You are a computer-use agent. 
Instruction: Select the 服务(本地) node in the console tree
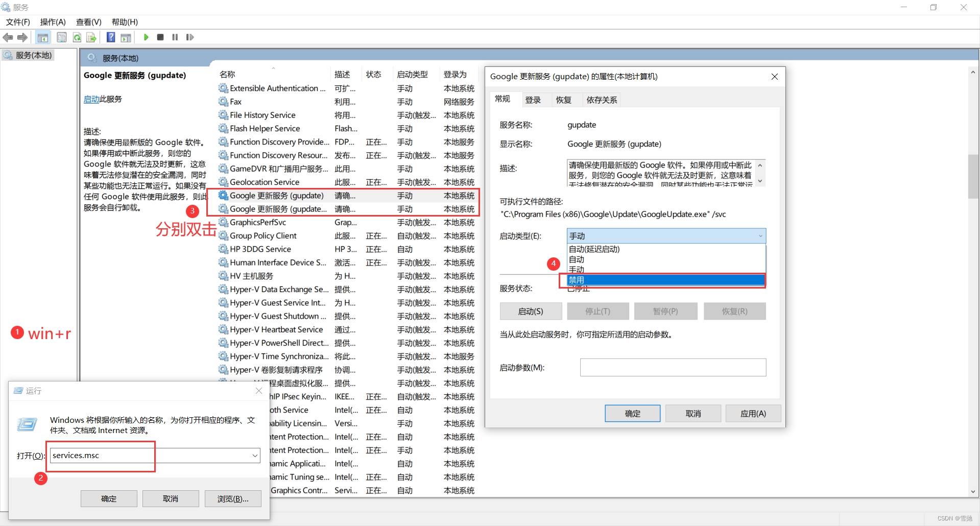click(29, 55)
